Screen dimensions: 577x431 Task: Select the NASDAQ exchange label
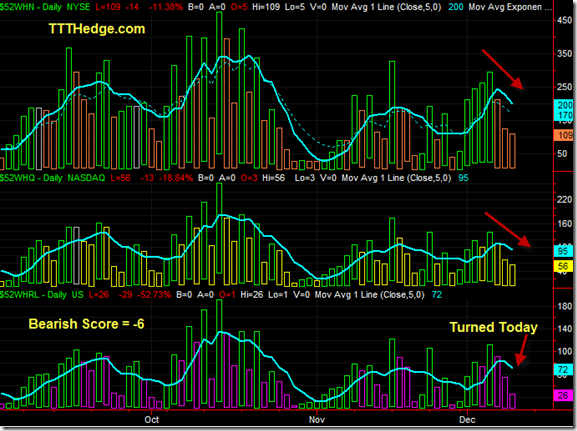(x=86, y=178)
